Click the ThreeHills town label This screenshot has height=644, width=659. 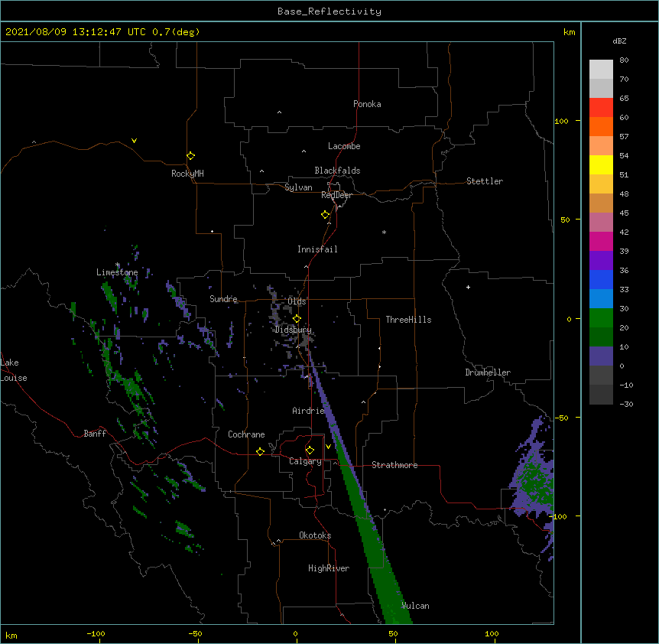[x=408, y=320]
